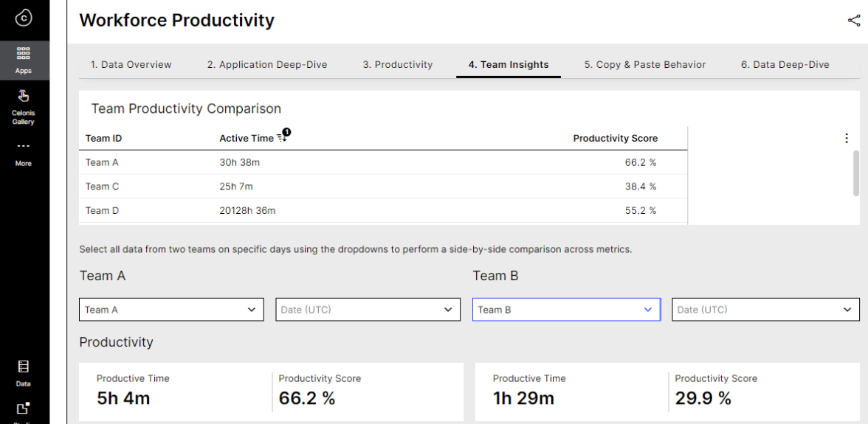The height and width of the screenshot is (424, 868).
Task: Select the 4. Team Insights tab
Action: pos(509,65)
